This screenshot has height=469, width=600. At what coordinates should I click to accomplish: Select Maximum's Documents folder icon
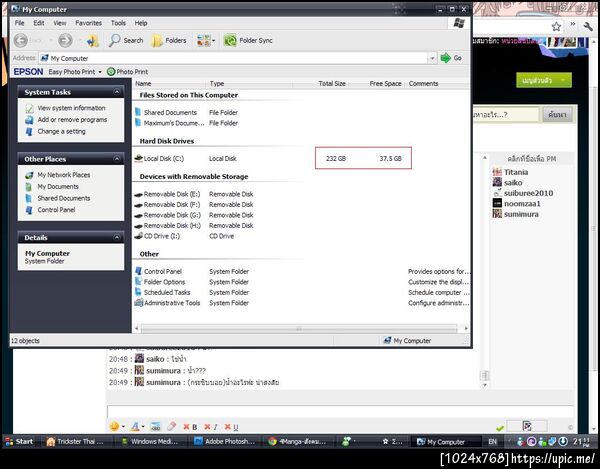138,123
